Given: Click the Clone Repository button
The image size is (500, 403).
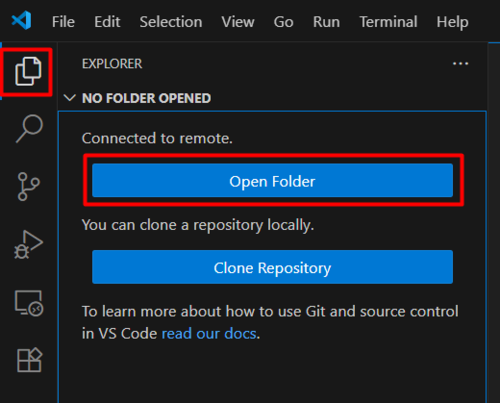Looking at the screenshot, I should point(272,267).
